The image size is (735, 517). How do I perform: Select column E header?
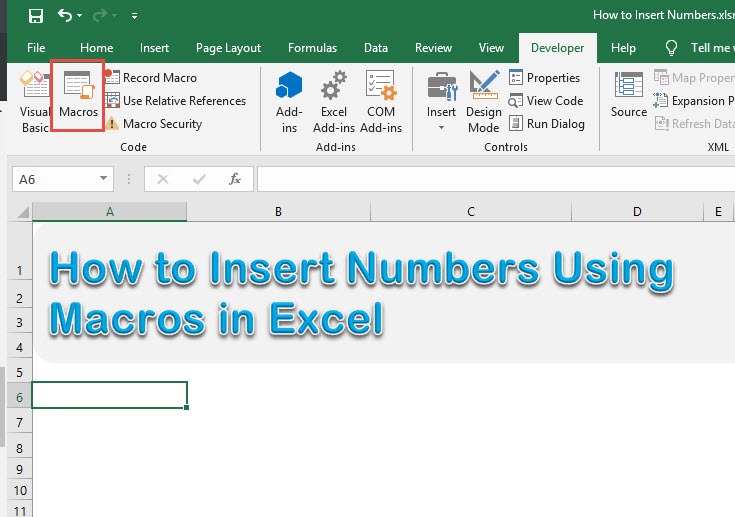click(x=718, y=212)
